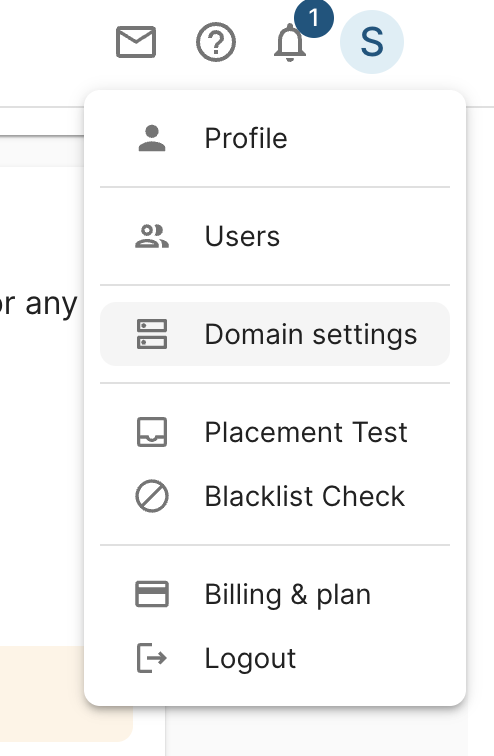Image resolution: width=494 pixels, height=756 pixels.
Task: Select the Logout text label
Action: pos(250,659)
